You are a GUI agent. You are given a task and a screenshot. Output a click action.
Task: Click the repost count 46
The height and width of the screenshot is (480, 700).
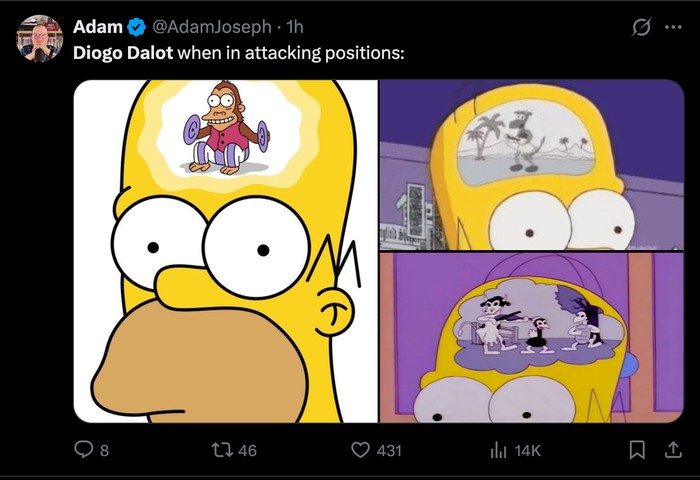(x=246, y=451)
